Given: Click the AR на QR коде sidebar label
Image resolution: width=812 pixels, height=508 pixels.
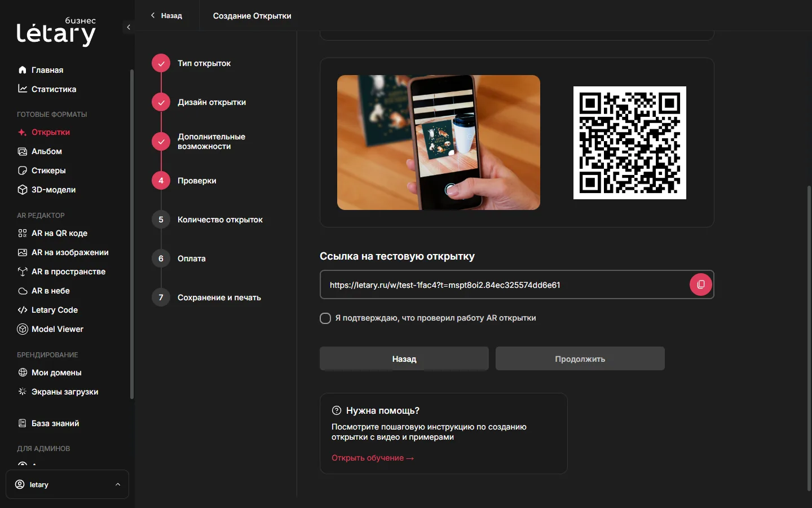Looking at the screenshot, I should pos(59,233).
